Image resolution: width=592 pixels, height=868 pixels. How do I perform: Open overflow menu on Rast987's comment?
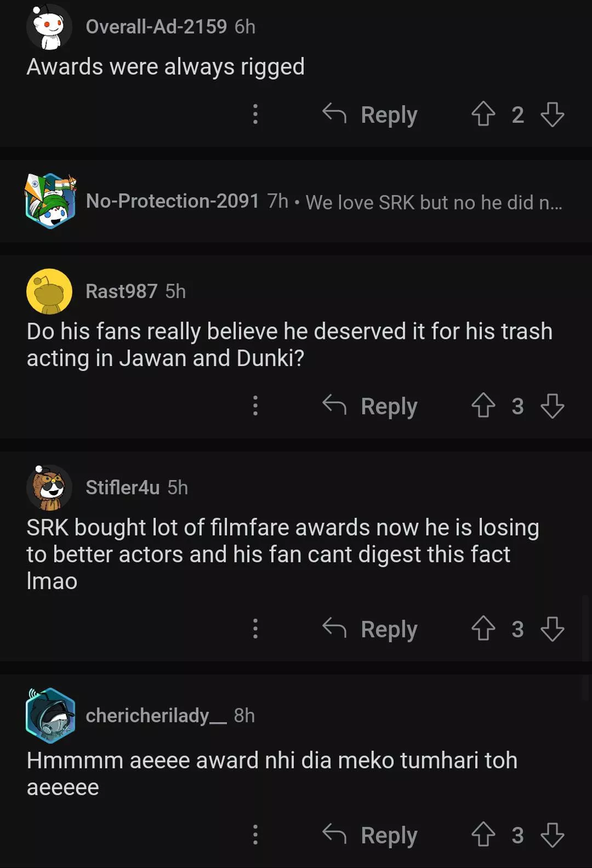tap(255, 406)
